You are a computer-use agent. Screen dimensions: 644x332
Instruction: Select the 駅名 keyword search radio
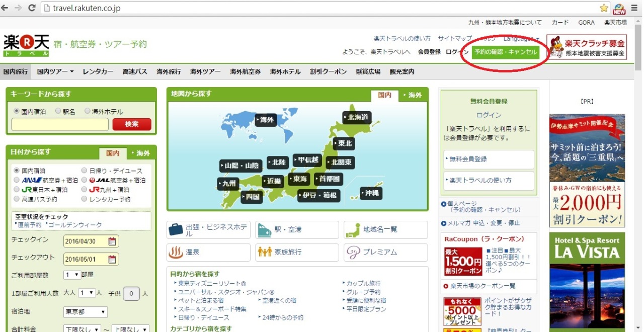58,111
